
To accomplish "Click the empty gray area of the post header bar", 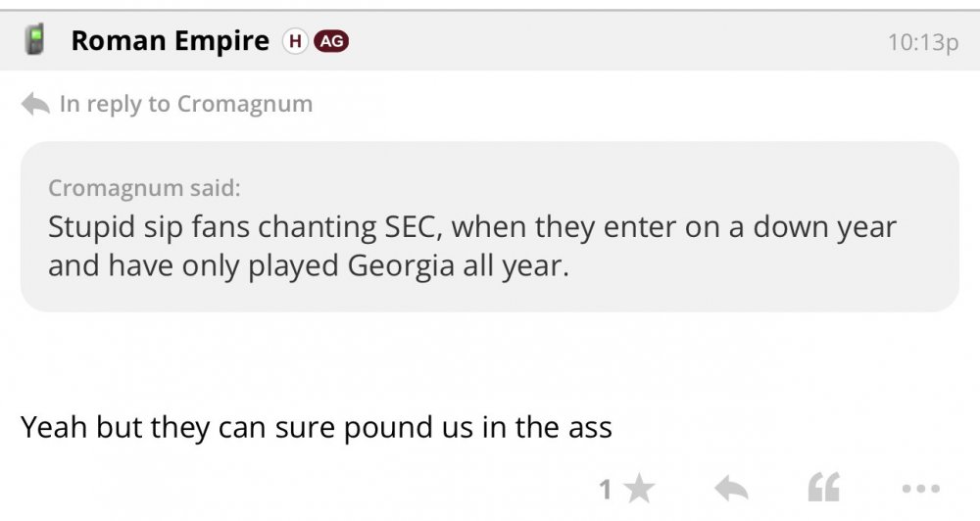I will (608, 41).
